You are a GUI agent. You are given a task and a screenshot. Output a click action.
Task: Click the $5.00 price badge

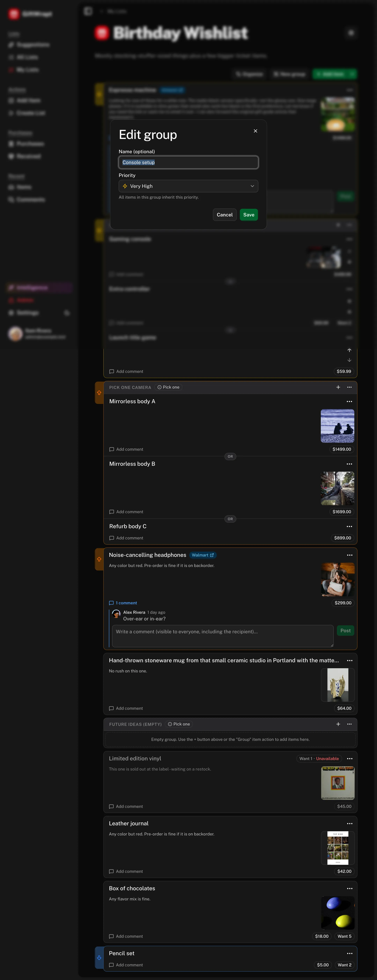[x=323, y=965]
